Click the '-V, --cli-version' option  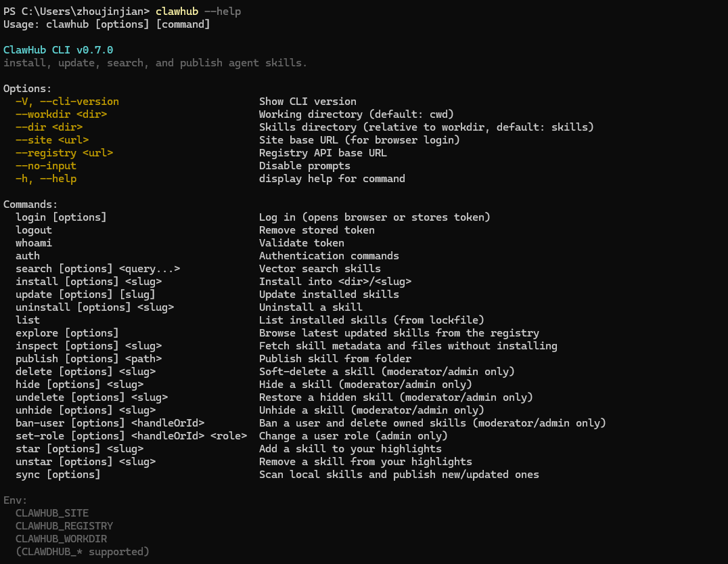pyautogui.click(x=67, y=102)
